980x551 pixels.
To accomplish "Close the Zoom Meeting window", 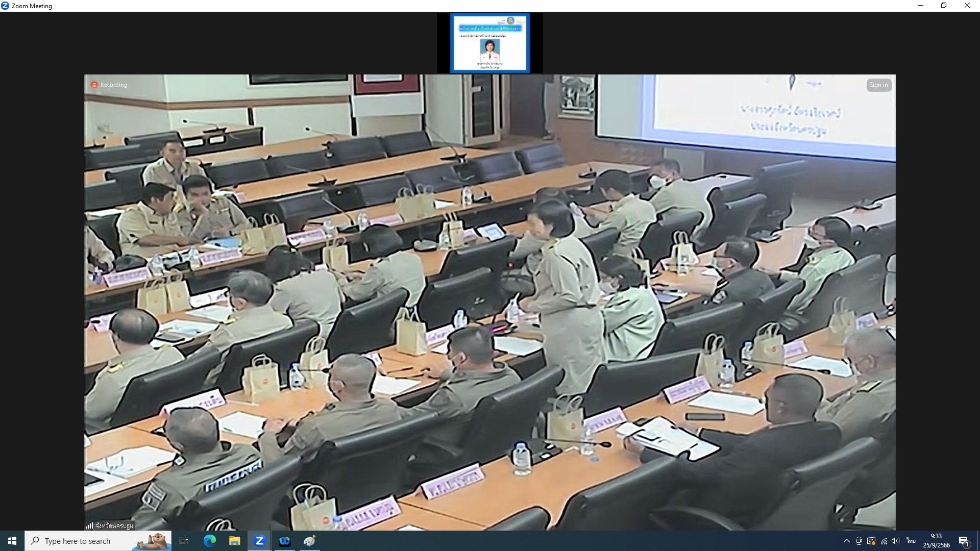I will [x=967, y=6].
